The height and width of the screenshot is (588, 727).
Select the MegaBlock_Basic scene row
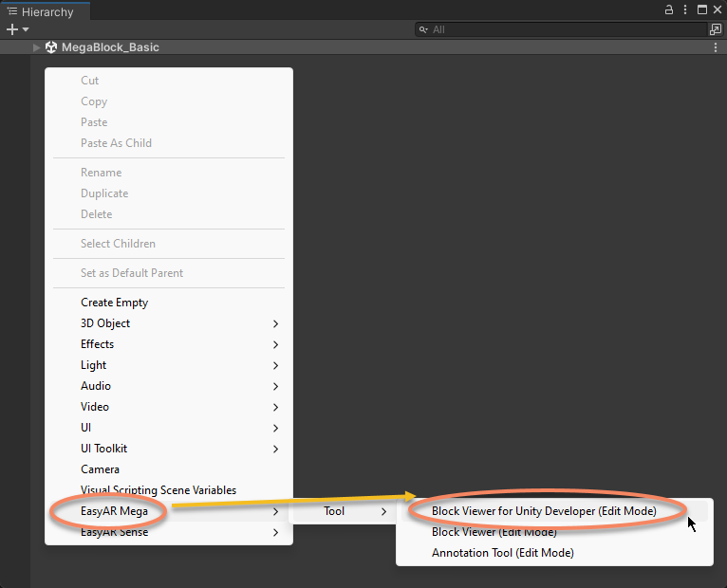363,47
